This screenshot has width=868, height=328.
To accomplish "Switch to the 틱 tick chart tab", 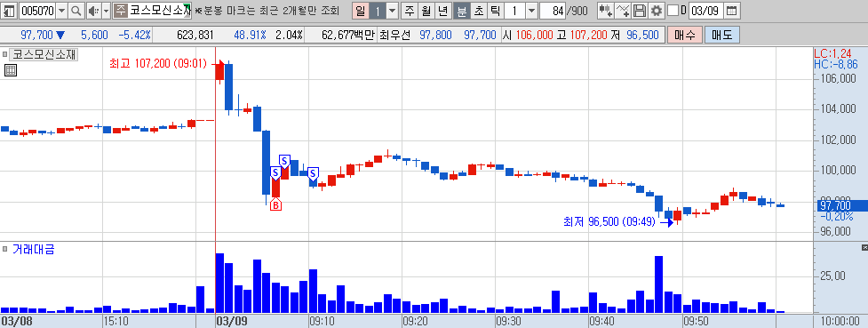I will click(496, 11).
